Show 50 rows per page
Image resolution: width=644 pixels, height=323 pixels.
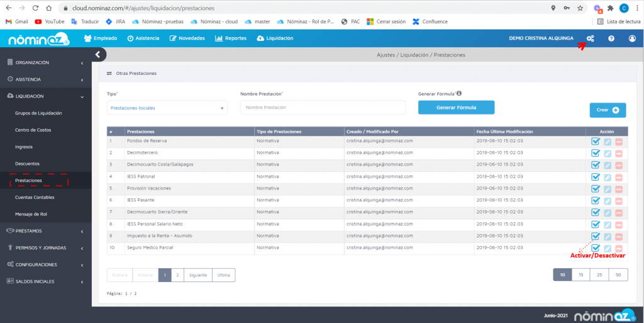coord(618,275)
